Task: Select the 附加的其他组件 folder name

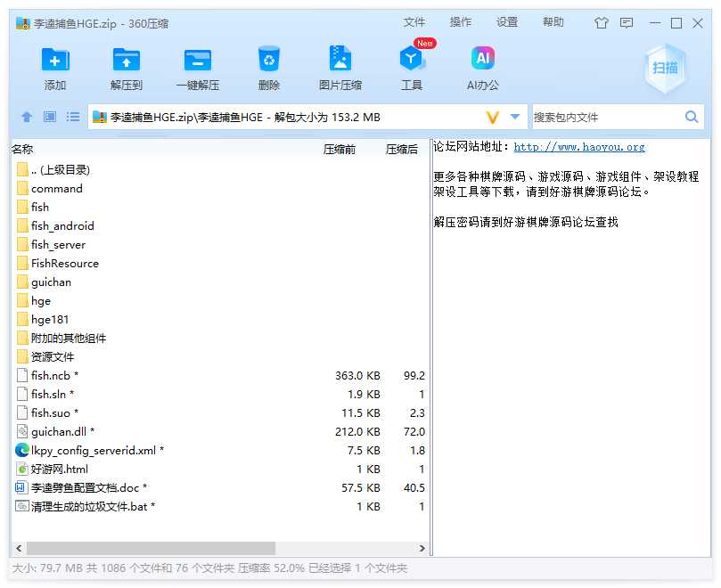Action: tap(69, 339)
